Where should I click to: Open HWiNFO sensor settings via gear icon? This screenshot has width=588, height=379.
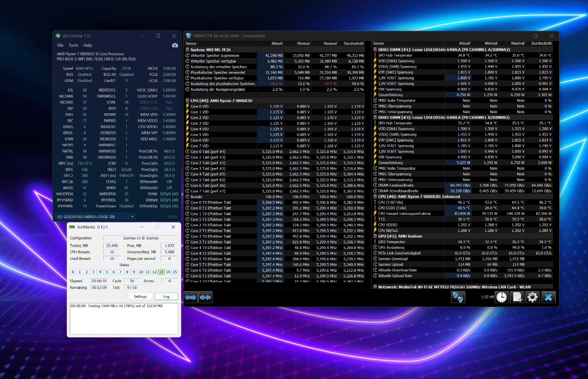[x=533, y=297]
